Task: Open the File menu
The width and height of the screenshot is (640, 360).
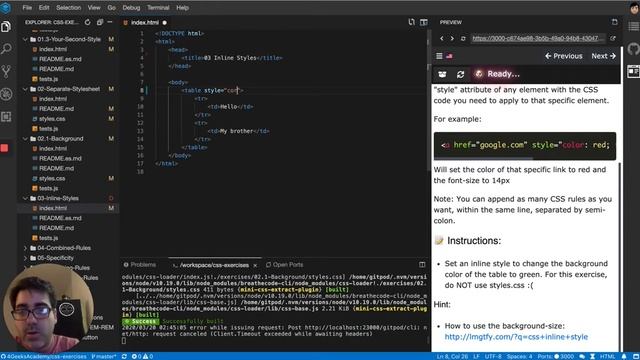Action: tap(27, 8)
